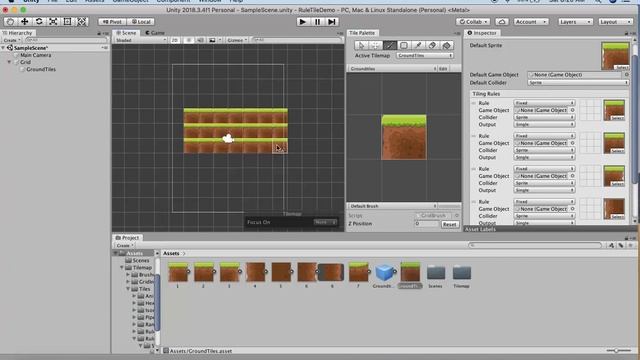
Task: Toggle Pivot/Center handle position
Action: (x=112, y=22)
